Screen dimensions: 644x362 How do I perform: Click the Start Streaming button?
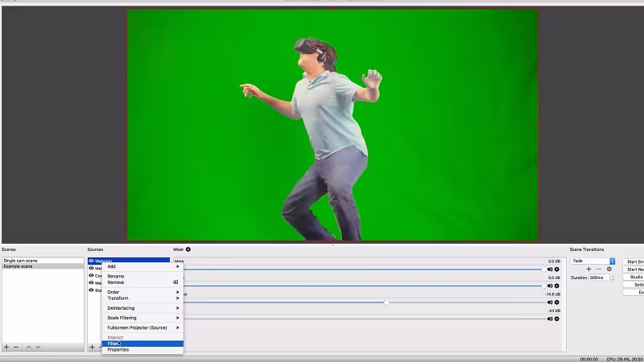(634, 261)
